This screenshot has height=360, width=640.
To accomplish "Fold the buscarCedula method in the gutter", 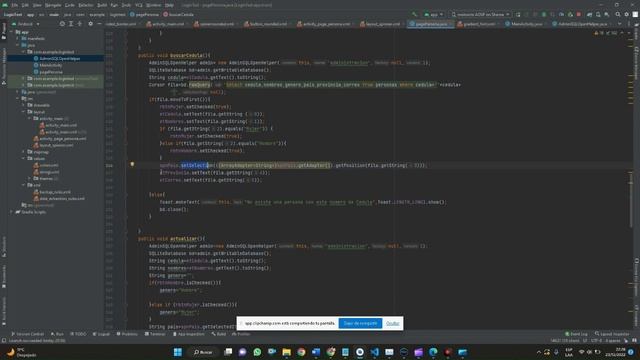I will [x=126, y=55].
